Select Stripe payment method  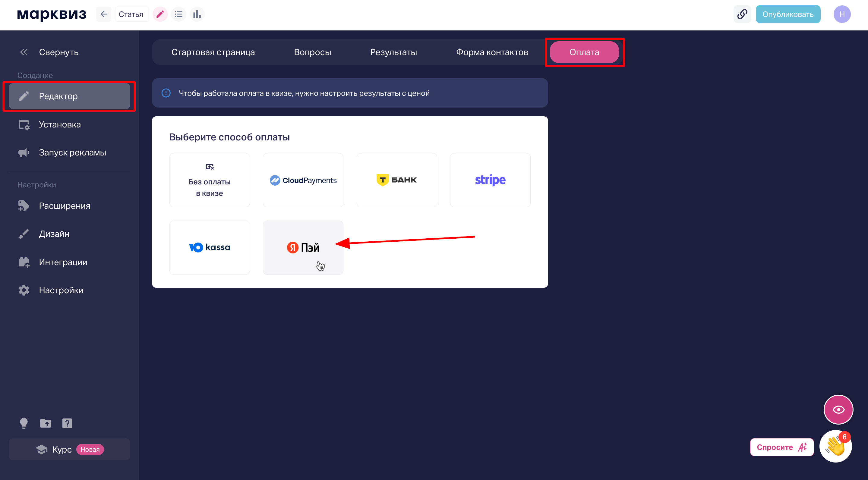[490, 180]
